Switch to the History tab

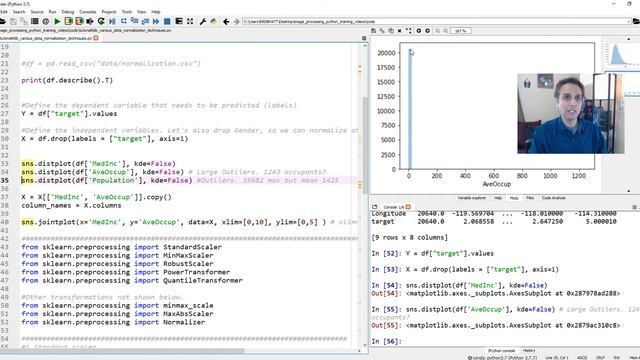click(529, 351)
